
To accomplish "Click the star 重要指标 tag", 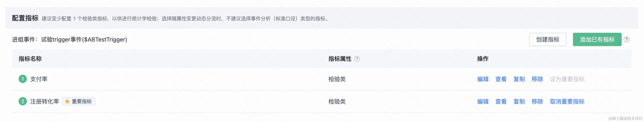I will point(79,101).
